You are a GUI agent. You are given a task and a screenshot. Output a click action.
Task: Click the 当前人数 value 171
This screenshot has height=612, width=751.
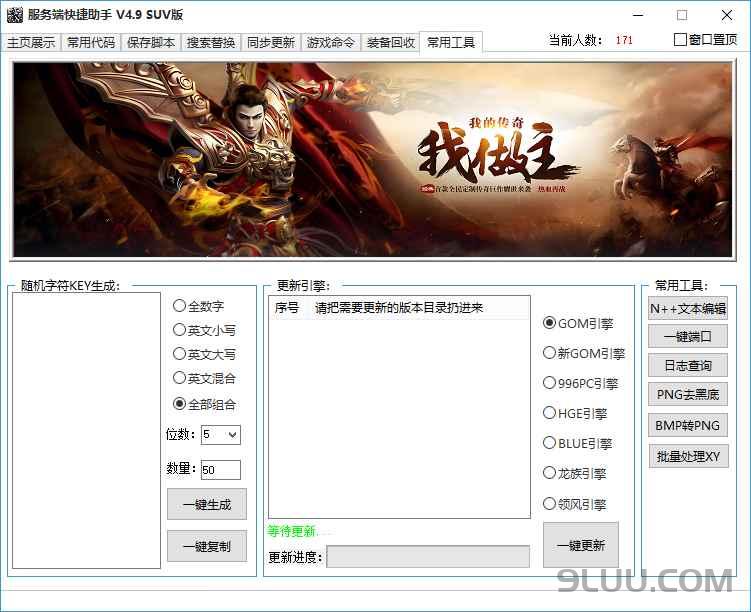624,40
